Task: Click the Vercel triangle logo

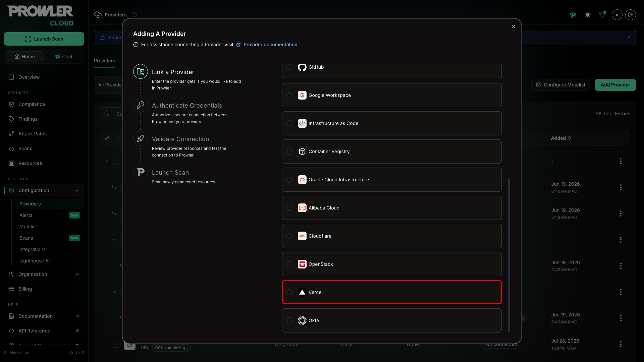Action: [x=302, y=292]
